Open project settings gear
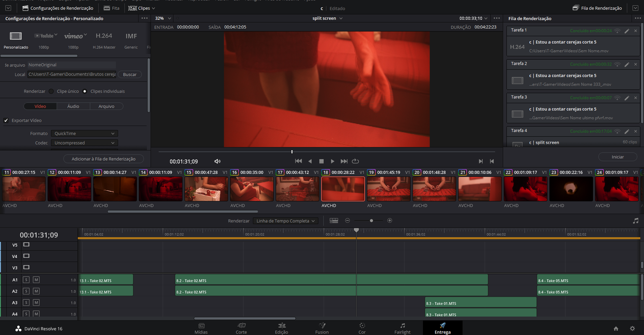644x335 pixels. pyautogui.click(x=632, y=329)
